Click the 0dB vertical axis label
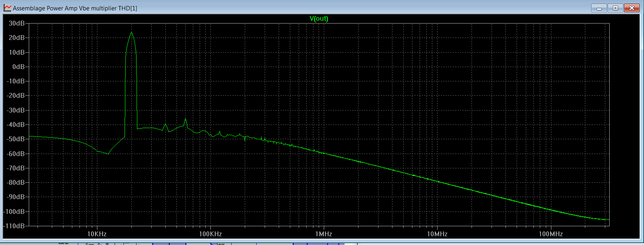644x245 pixels. coord(18,67)
